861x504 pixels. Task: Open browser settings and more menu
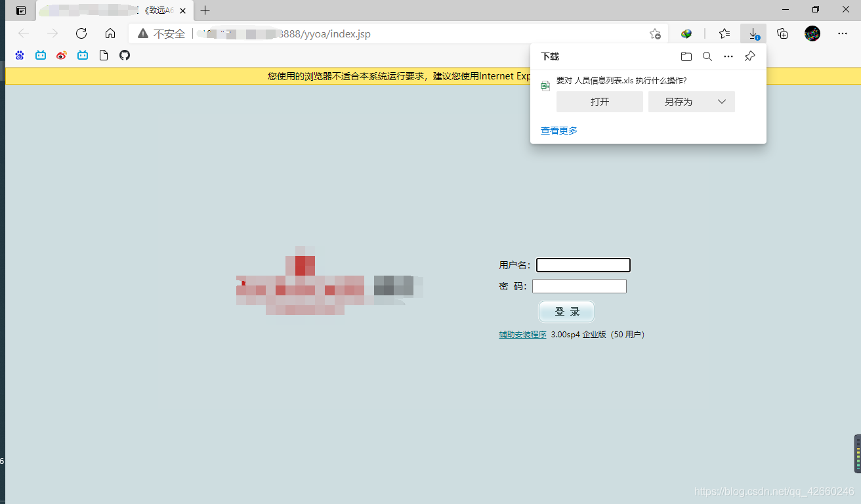(x=843, y=33)
